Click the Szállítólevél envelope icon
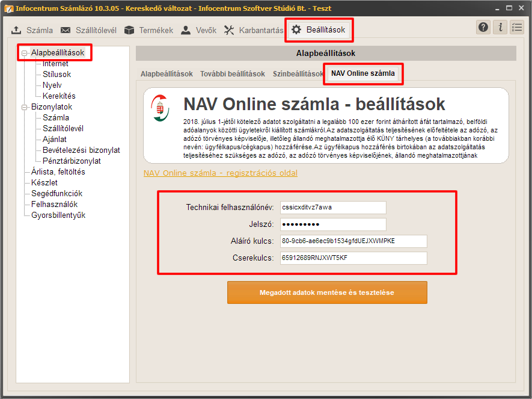Viewport: 532px width, 399px height. click(x=66, y=30)
